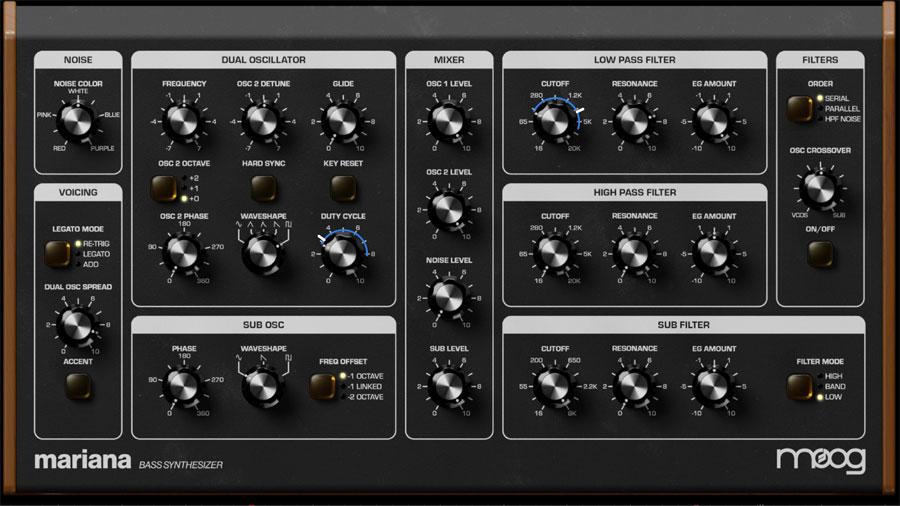Click the SUB FILTER section header
This screenshot has width=900, height=506.
(x=683, y=325)
